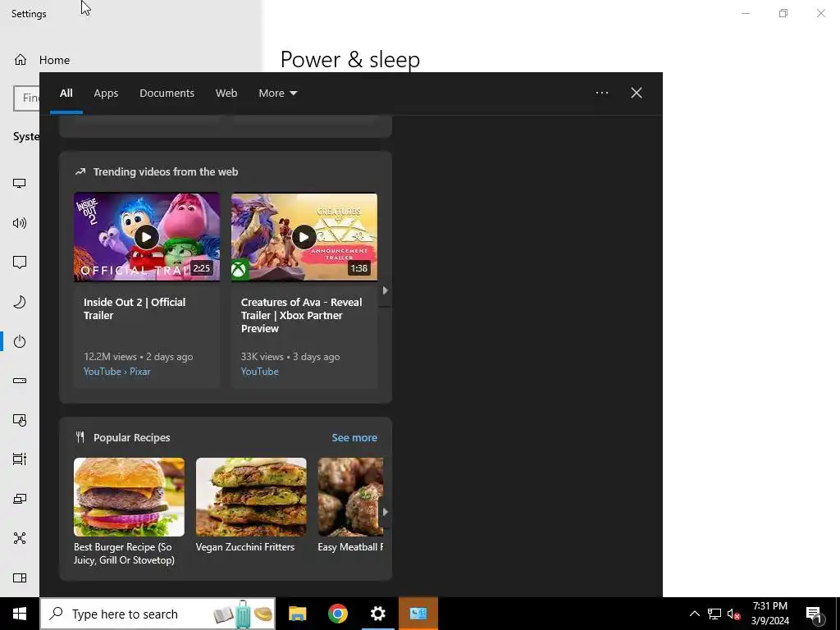Viewport: 840px width, 630px height.
Task: Open the Sound settings speaker icon
Action: pyautogui.click(x=20, y=223)
